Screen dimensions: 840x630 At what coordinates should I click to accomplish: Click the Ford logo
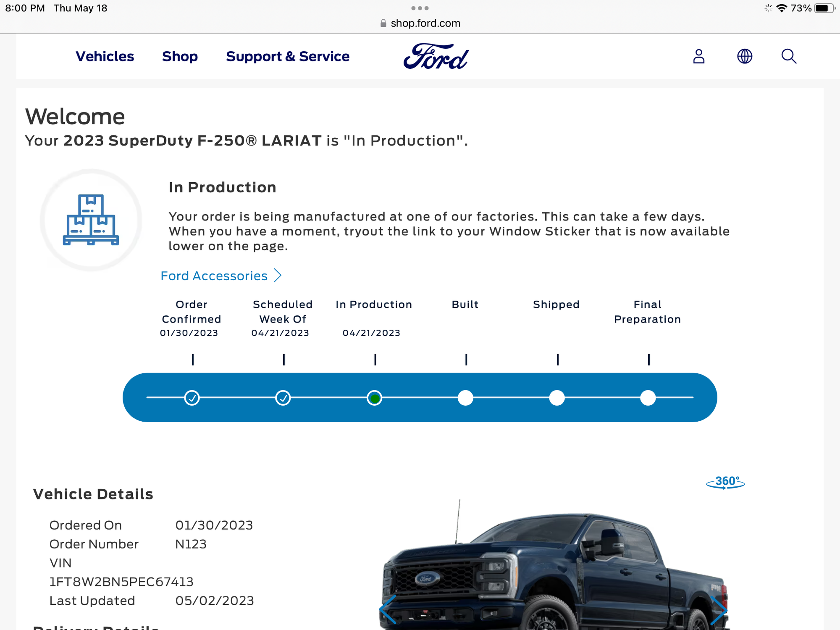pos(436,56)
